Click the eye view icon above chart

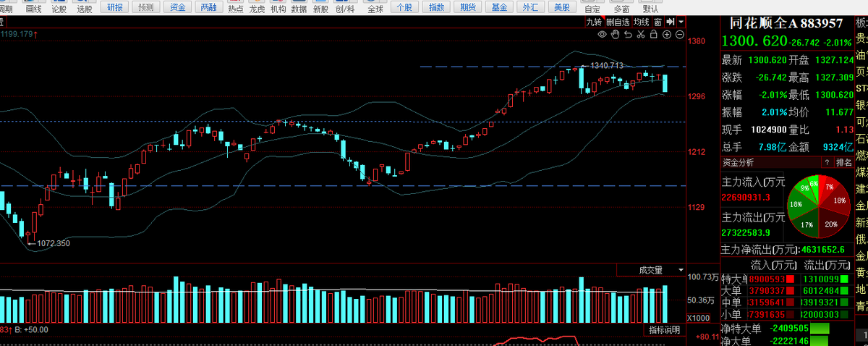pyautogui.click(x=603, y=34)
